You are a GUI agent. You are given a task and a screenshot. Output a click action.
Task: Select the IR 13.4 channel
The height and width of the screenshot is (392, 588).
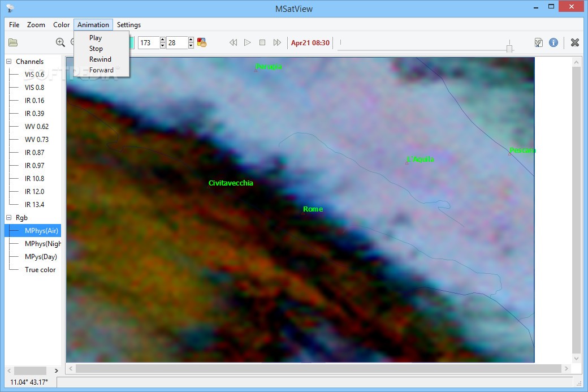click(34, 204)
